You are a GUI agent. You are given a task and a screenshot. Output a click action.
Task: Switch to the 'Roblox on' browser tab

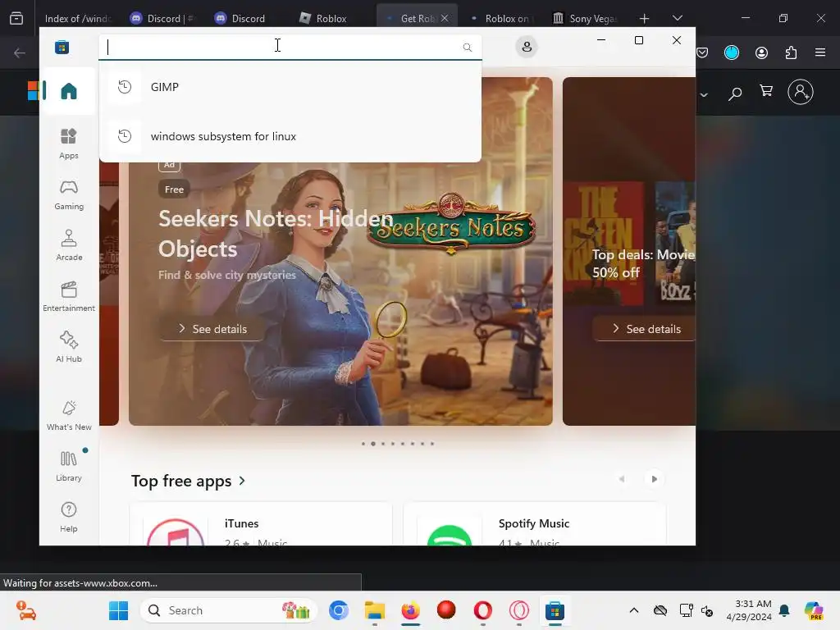pyautogui.click(x=501, y=18)
